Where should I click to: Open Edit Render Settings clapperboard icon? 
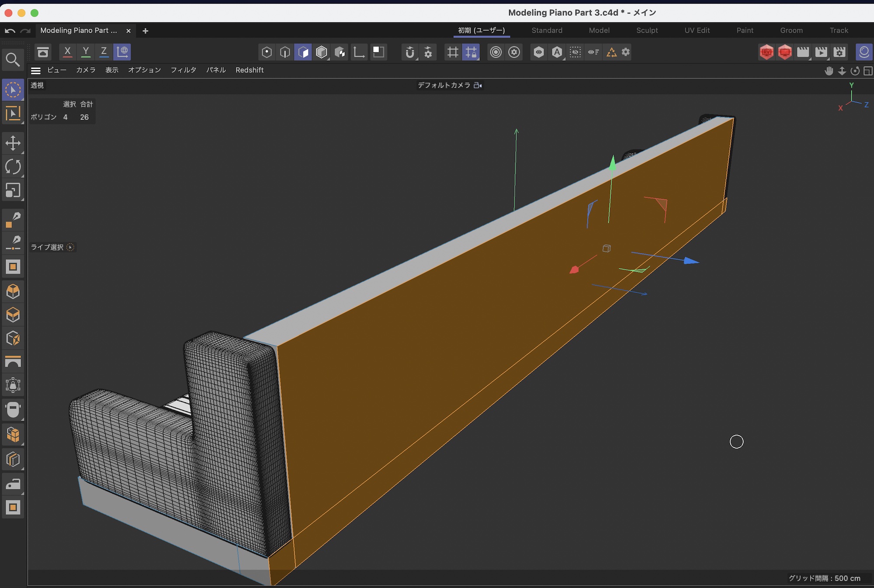(x=839, y=52)
